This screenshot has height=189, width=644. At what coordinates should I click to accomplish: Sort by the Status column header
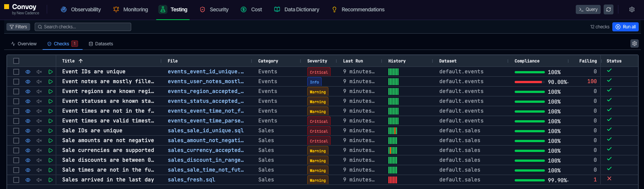614,61
